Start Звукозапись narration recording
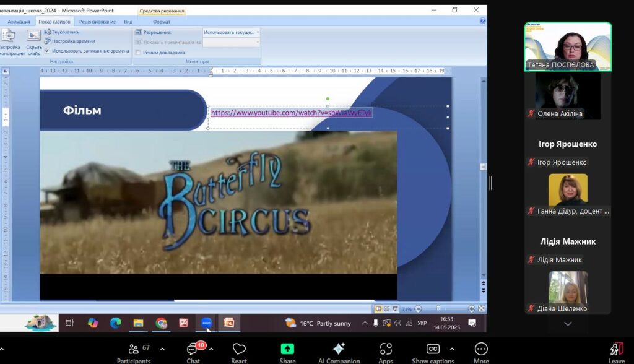 62,32
